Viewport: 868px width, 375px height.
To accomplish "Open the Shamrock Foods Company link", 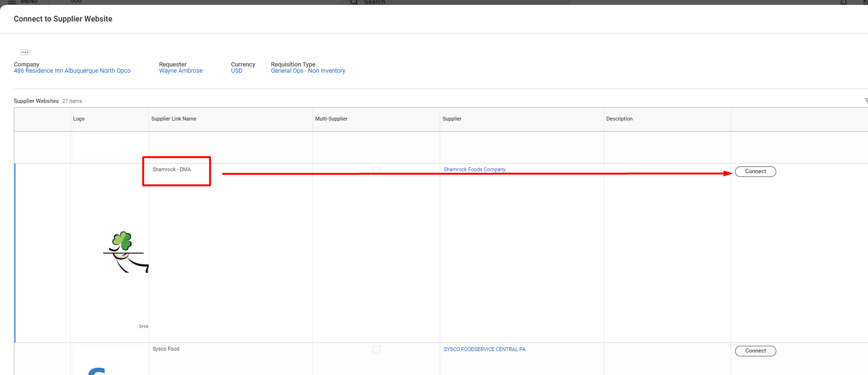I will pos(474,169).
